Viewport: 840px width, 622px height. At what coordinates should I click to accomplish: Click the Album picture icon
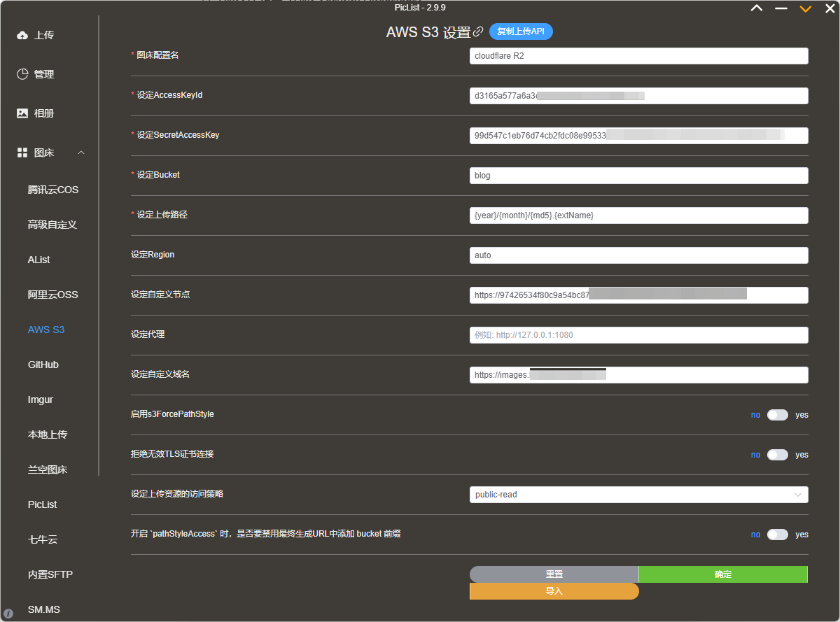point(22,113)
